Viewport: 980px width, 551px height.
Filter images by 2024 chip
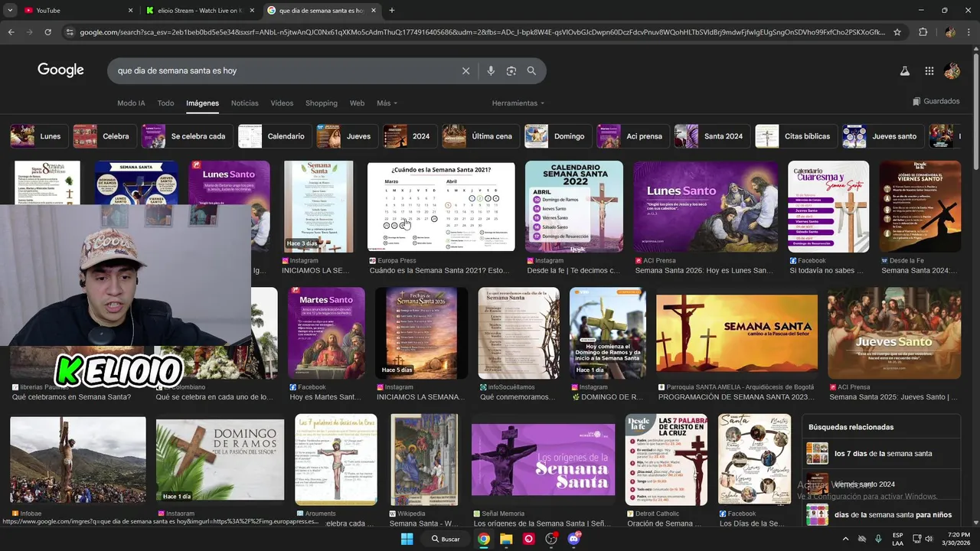(x=410, y=136)
